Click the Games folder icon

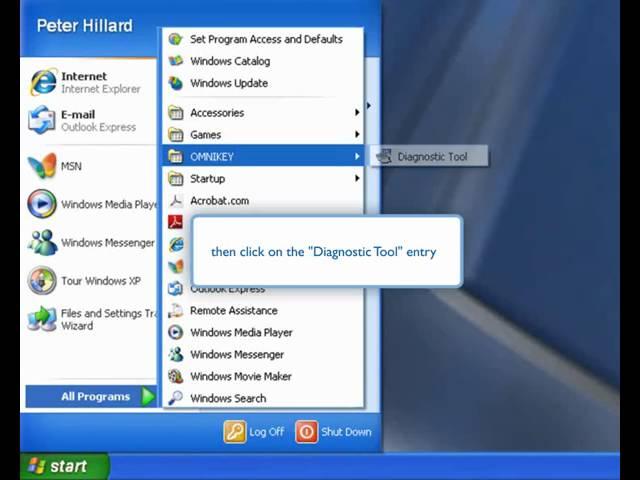(176, 135)
